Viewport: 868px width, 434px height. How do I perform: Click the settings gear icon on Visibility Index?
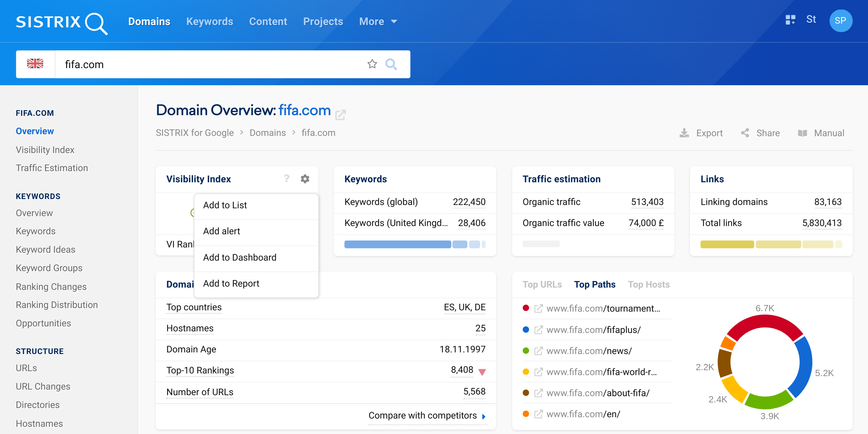(305, 179)
